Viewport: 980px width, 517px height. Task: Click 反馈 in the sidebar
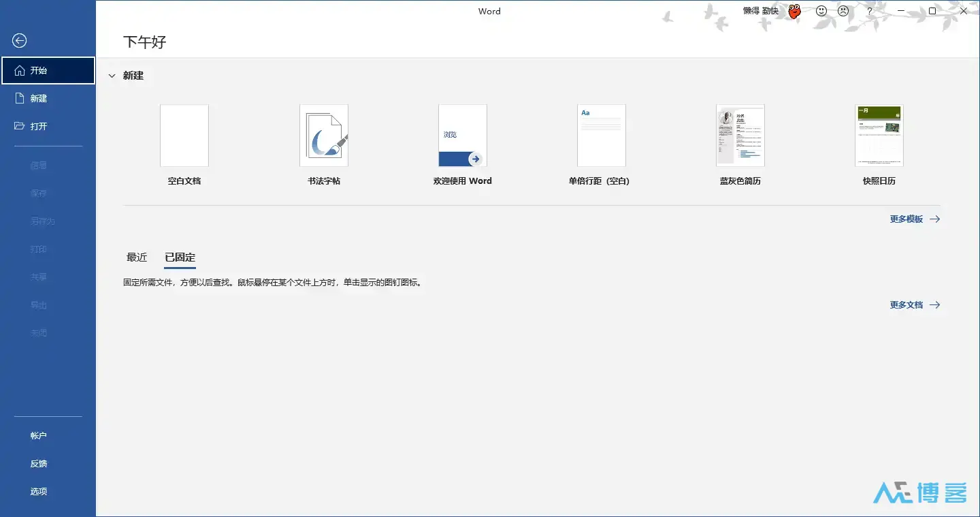(39, 463)
